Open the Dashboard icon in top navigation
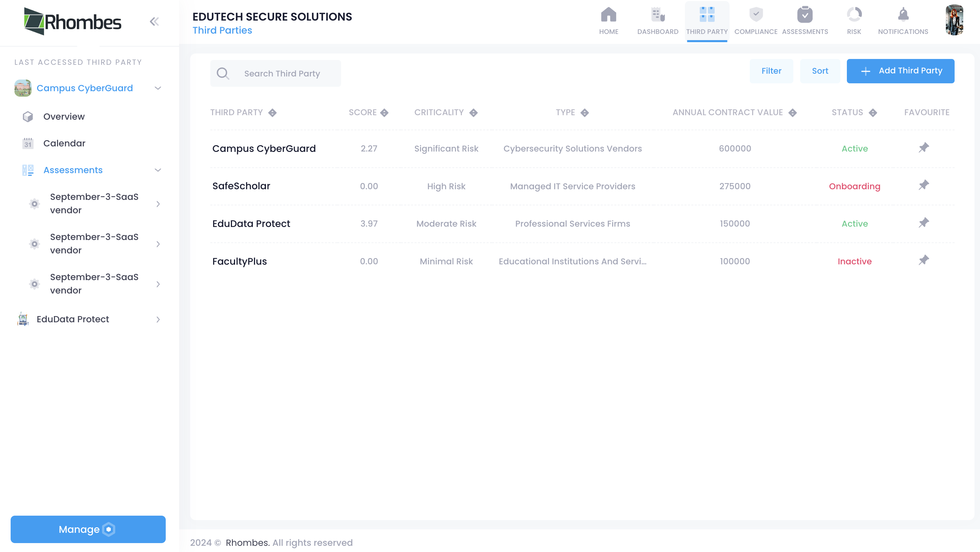The height and width of the screenshot is (552, 980). tap(657, 15)
